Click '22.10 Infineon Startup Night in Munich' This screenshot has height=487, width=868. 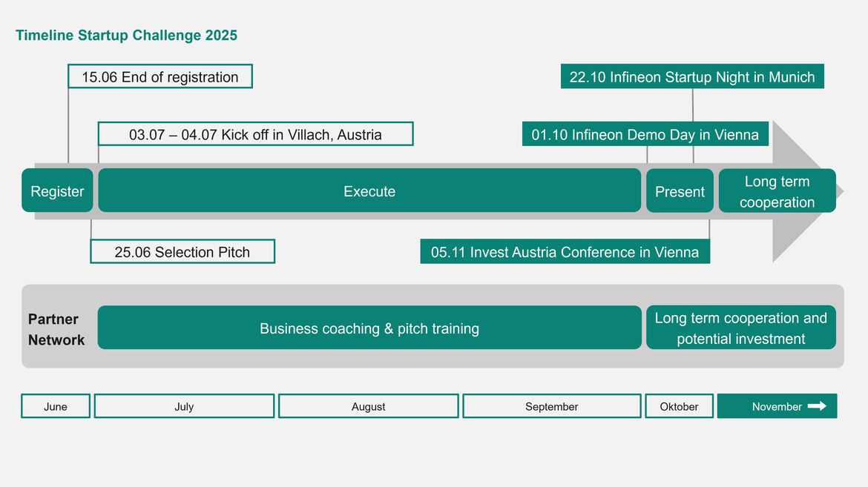click(692, 76)
